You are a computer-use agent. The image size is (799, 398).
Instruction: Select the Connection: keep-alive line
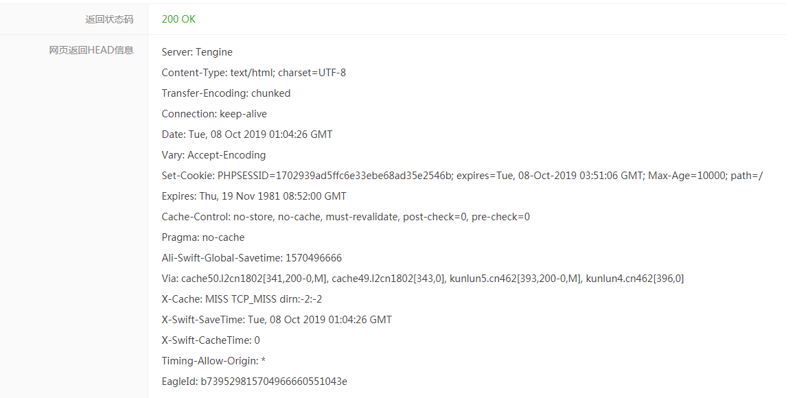214,114
